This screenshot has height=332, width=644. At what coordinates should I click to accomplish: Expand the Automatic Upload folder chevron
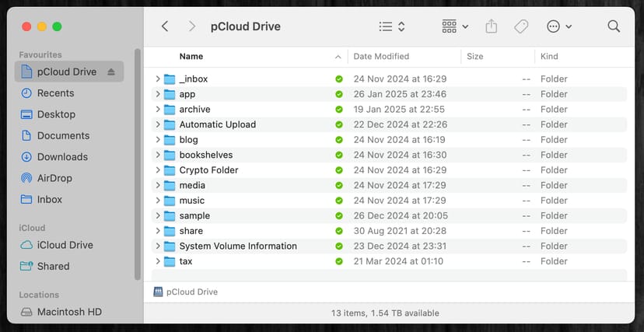coord(157,124)
